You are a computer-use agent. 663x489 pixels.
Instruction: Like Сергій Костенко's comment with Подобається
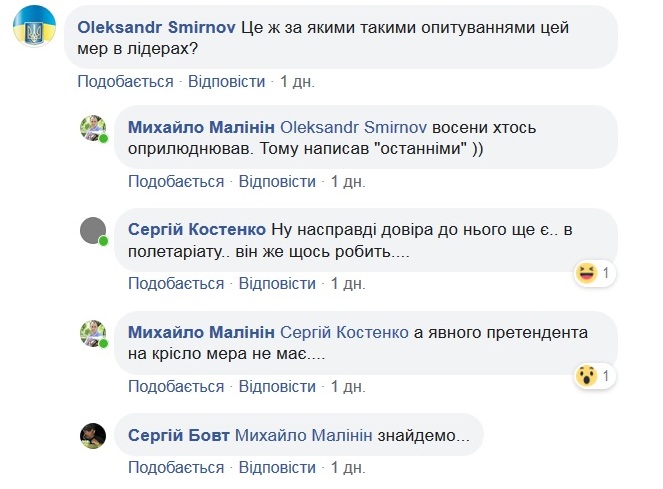pos(176,284)
